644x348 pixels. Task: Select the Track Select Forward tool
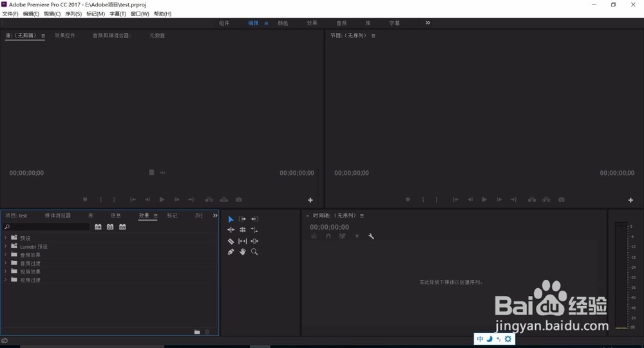click(242, 219)
